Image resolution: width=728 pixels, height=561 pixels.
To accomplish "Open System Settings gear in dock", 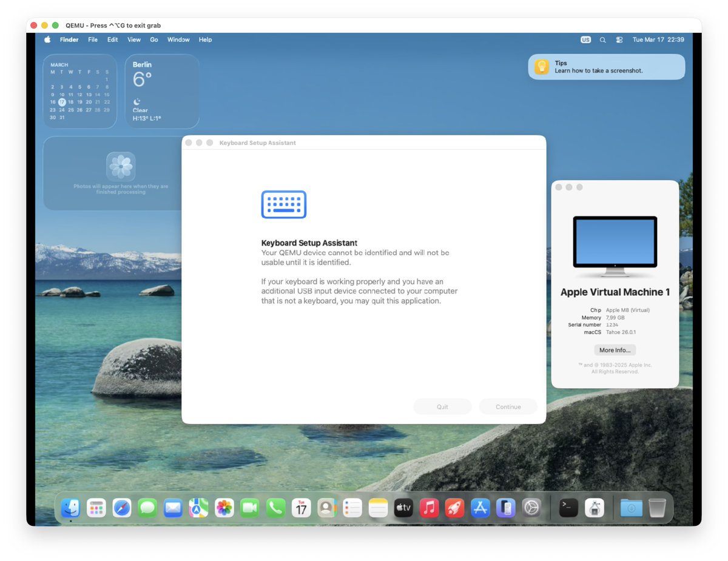I will point(531,508).
